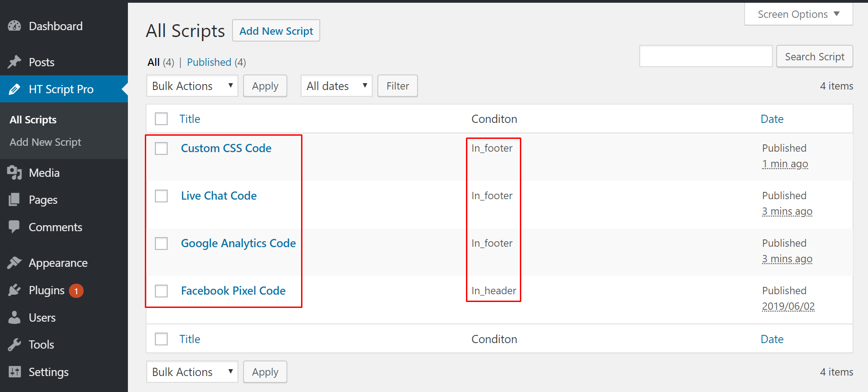The height and width of the screenshot is (392, 868).
Task: Open the top Bulk Actions dropdown
Action: tap(192, 86)
